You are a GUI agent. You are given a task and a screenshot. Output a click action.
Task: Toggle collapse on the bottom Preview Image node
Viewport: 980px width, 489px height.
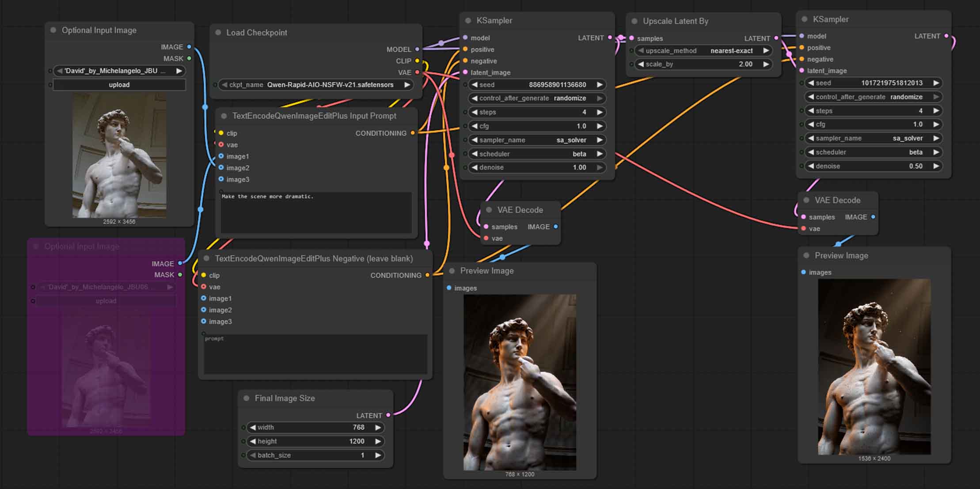[x=451, y=271]
